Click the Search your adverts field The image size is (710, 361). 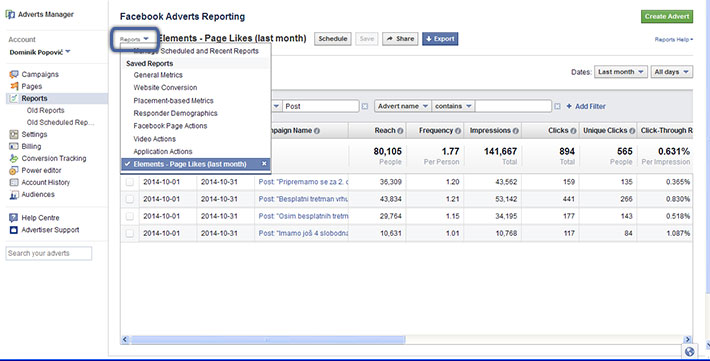point(48,253)
